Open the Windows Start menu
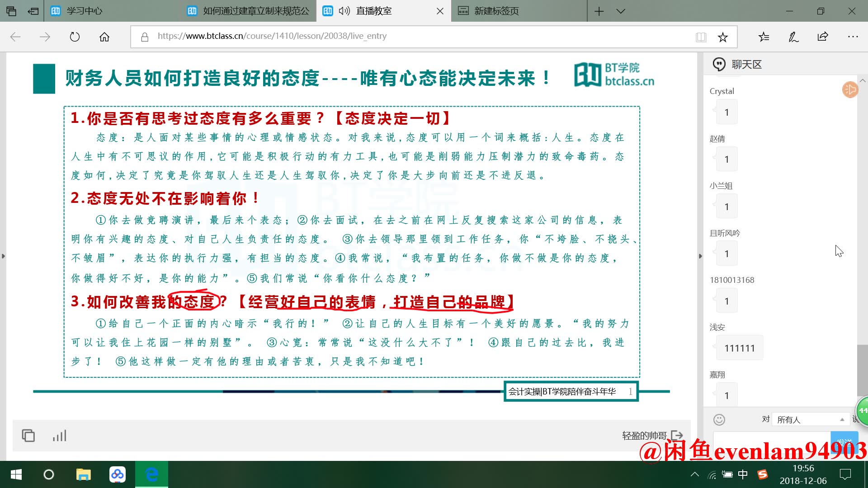This screenshot has width=868, height=488. (16, 474)
